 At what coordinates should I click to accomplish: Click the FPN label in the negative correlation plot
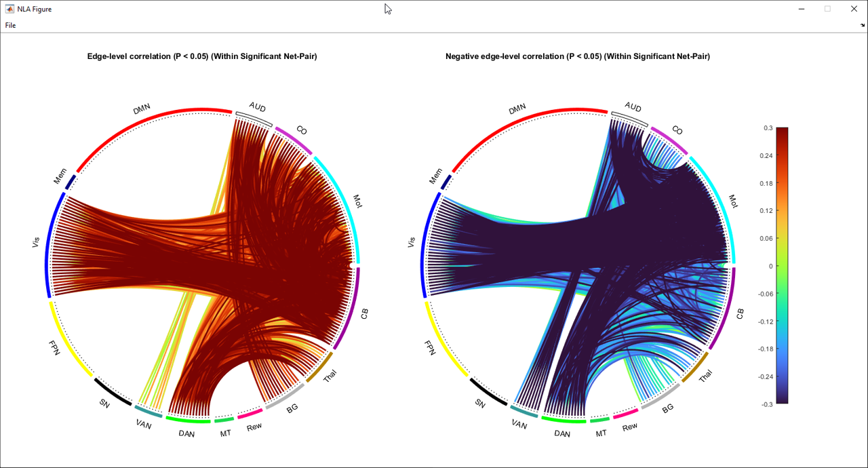point(431,349)
